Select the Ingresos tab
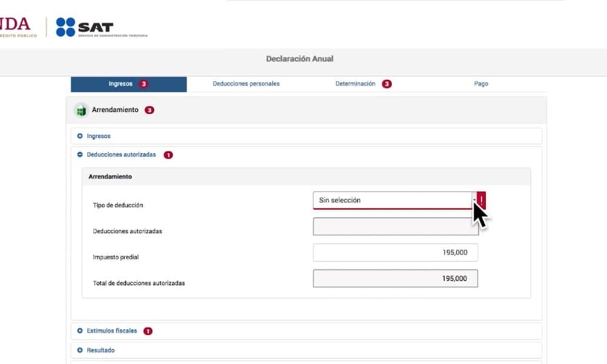Viewport: 607px width, 364px height. click(x=121, y=84)
